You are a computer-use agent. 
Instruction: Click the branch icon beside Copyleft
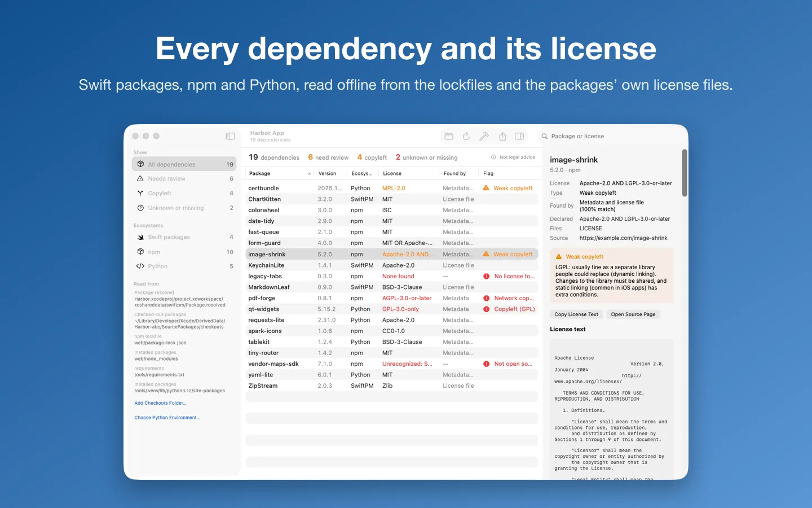tap(140, 193)
